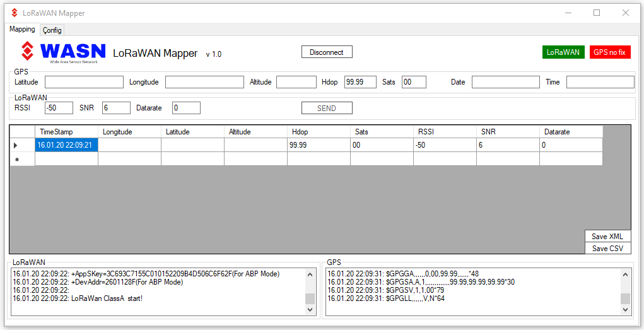Select the 16.01.20 22:09:21 timestamp cell
Viewport: 644px width, 330px height.
66,145
